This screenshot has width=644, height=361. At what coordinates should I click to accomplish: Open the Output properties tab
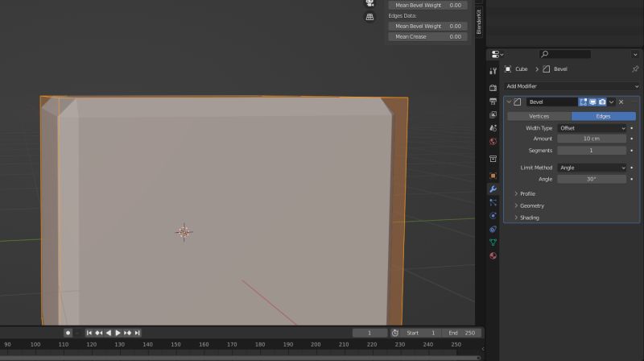click(x=493, y=102)
